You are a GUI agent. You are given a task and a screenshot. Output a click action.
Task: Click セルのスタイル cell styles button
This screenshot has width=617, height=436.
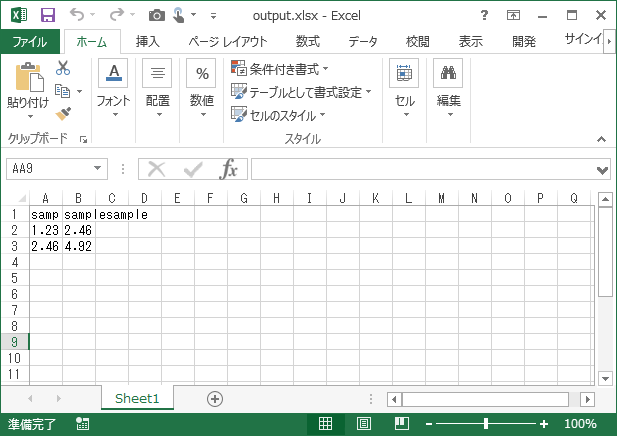(279, 115)
